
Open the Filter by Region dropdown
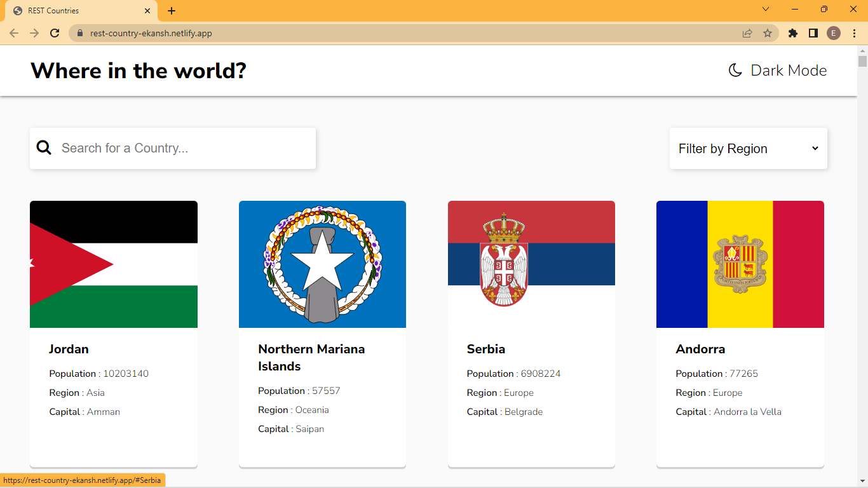[x=748, y=148]
